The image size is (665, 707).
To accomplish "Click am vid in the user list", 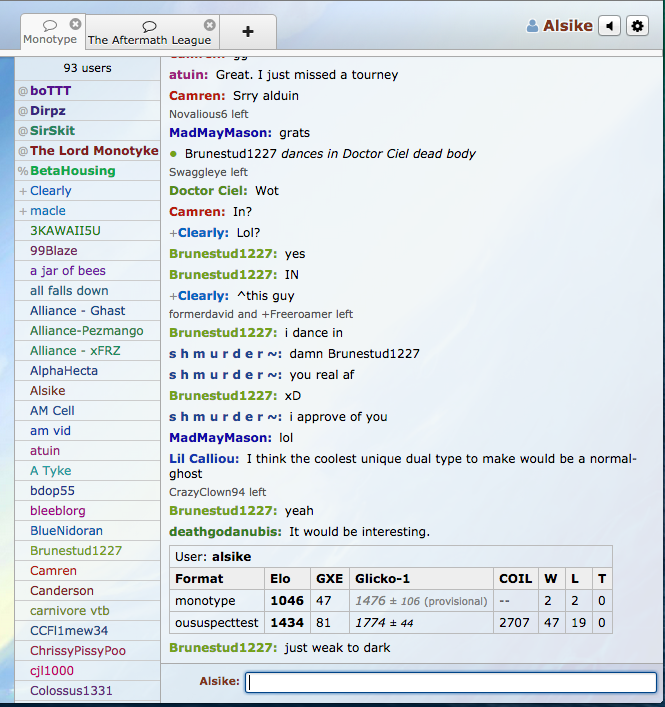I will [x=88, y=431].
